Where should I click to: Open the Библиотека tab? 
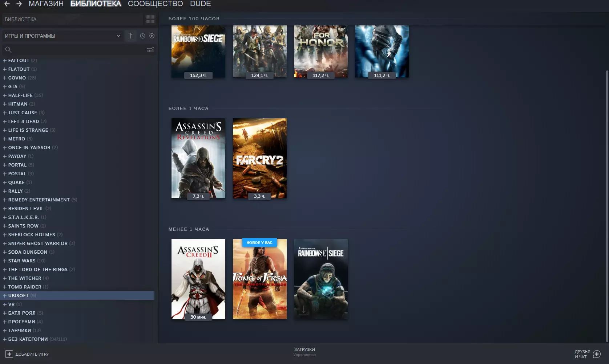tap(96, 4)
